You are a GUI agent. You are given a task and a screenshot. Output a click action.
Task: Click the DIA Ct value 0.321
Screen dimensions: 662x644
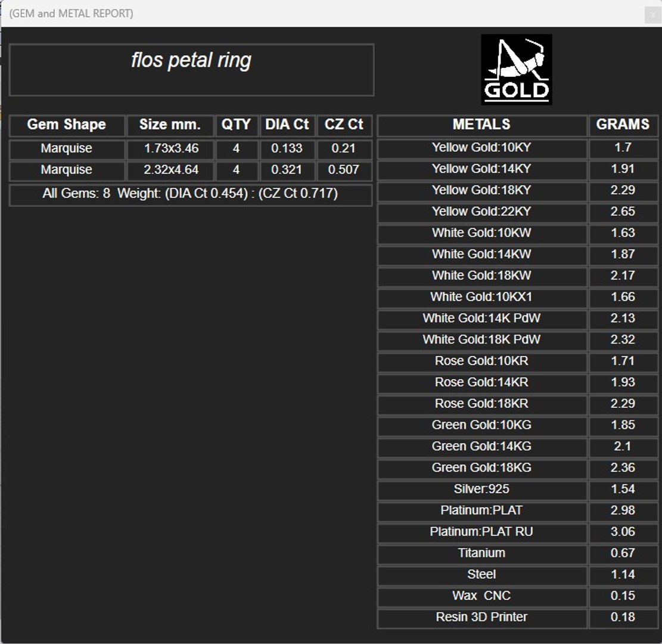pyautogui.click(x=287, y=171)
